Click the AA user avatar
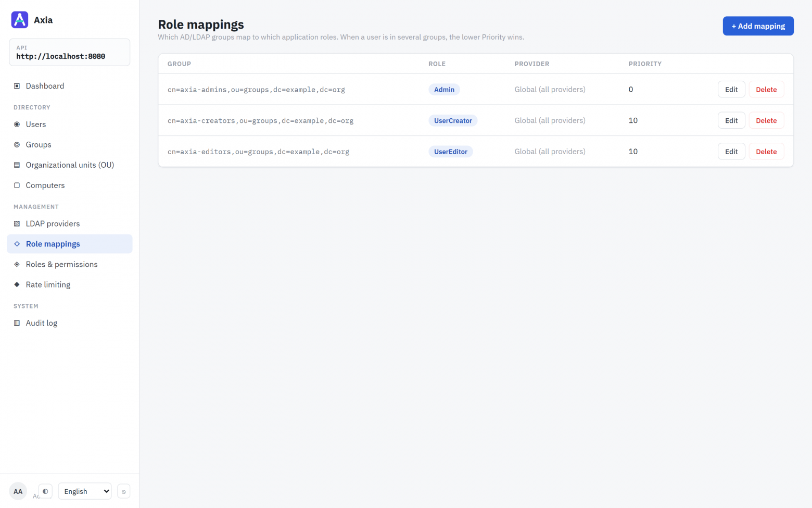 [18, 491]
